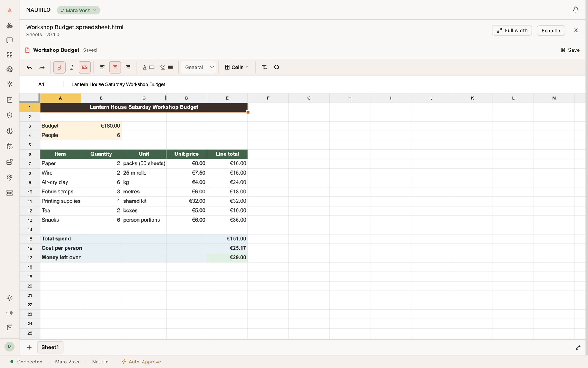Expand the Mara Voss account dropdown
Screen dimensions: 588x368
78,10
